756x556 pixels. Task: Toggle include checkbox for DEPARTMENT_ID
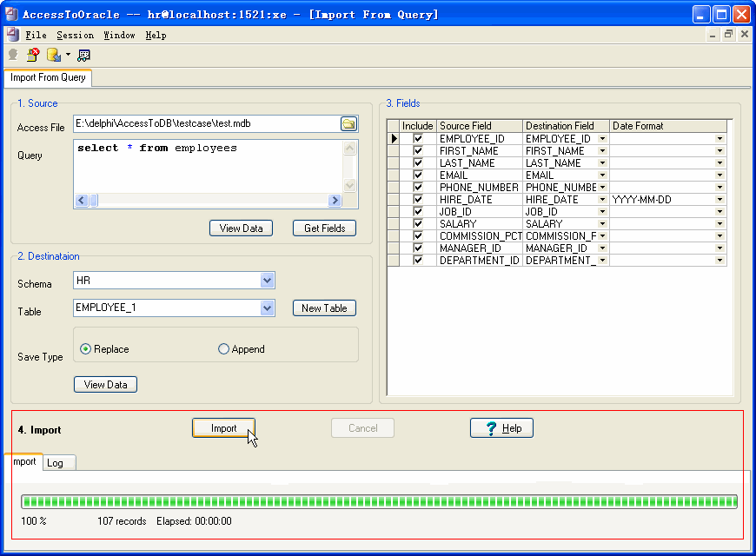[x=418, y=261]
